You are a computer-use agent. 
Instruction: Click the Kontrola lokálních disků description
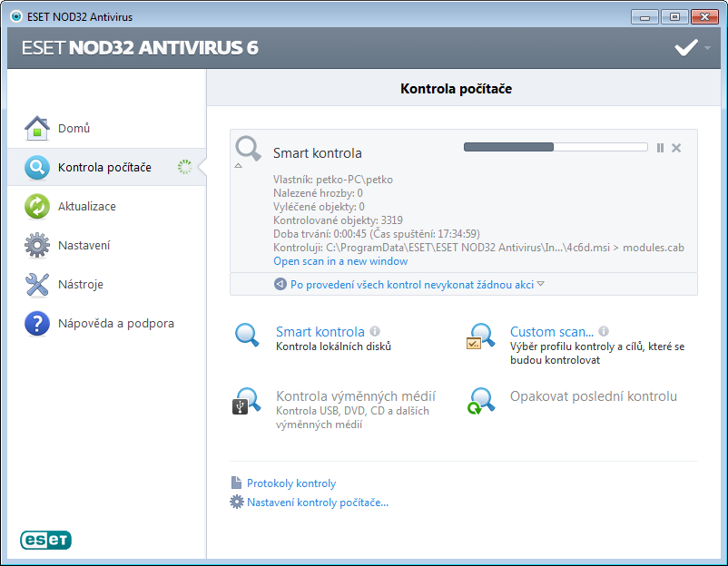tap(333, 346)
